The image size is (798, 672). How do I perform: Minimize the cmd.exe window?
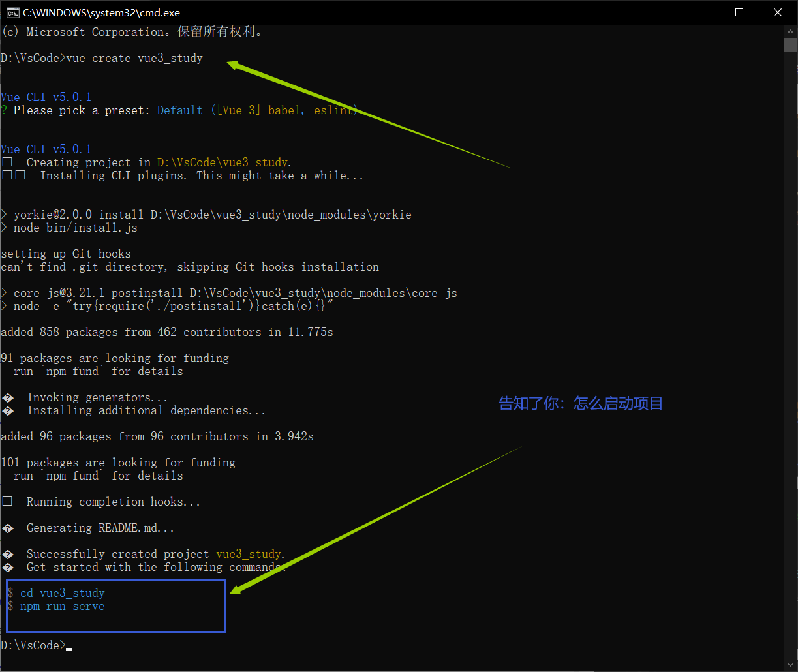701,12
